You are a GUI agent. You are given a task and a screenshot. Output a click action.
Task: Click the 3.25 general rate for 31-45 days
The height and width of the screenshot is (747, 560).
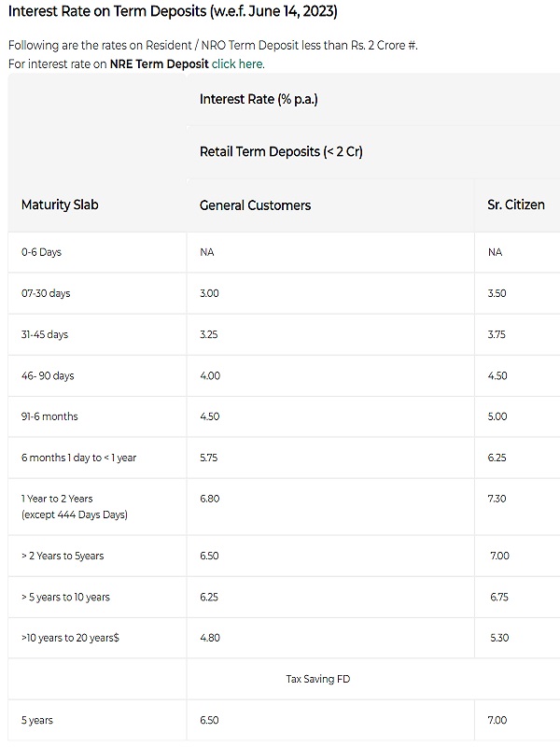pos(209,334)
